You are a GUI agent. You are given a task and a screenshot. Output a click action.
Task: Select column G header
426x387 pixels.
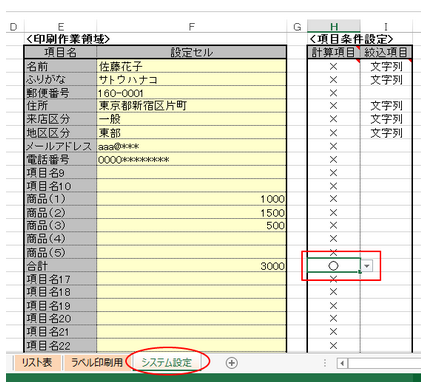pos(297,27)
